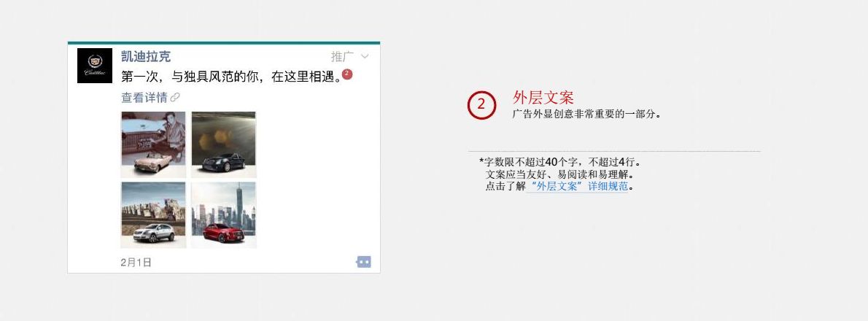Click the note *字数限不超过40个字
This screenshot has height=321, width=868.
tap(528, 162)
